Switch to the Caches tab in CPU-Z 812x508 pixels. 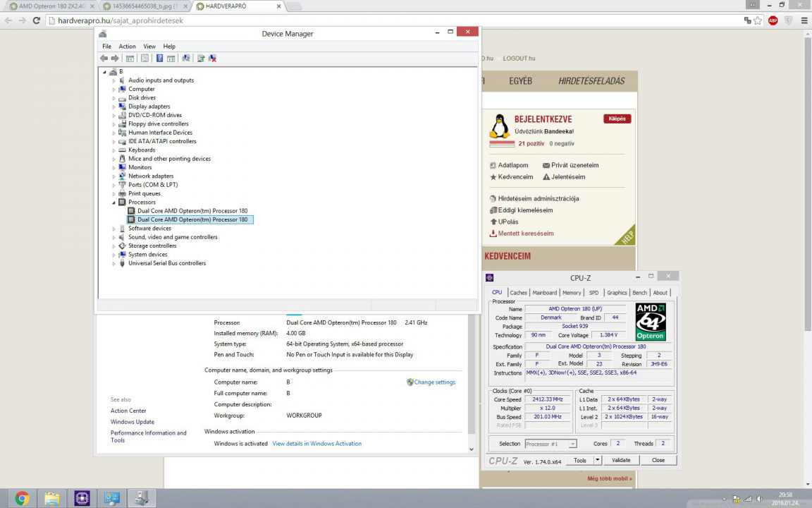tap(518, 293)
